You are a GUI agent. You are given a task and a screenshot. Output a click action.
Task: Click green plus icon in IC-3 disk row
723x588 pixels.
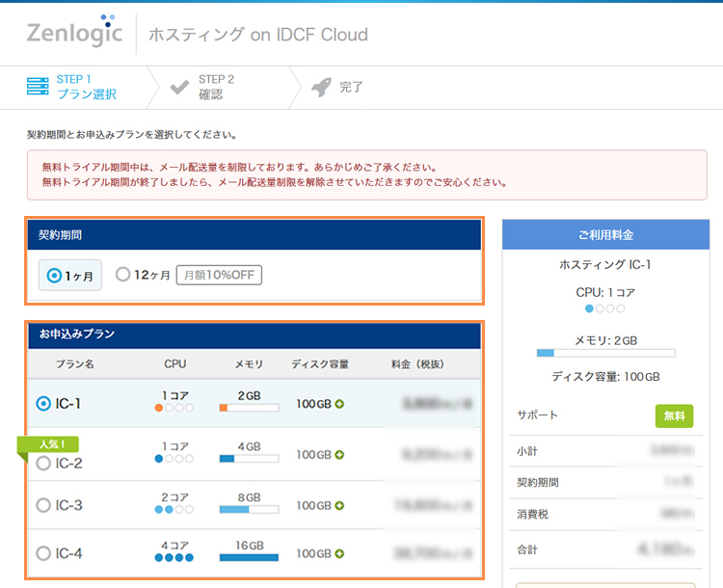340,505
